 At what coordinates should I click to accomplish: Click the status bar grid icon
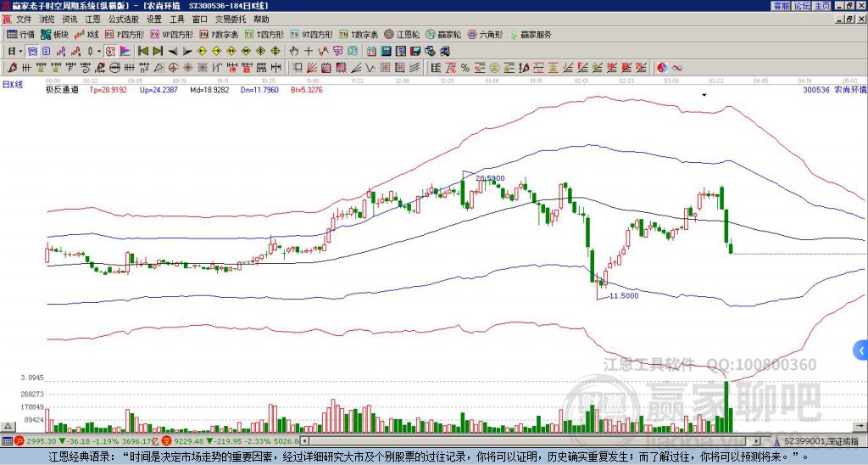(x=7, y=441)
